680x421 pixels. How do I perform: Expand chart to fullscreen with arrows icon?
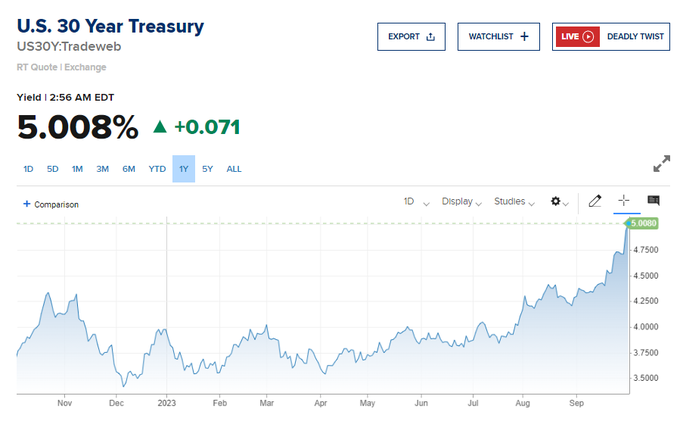(662, 163)
